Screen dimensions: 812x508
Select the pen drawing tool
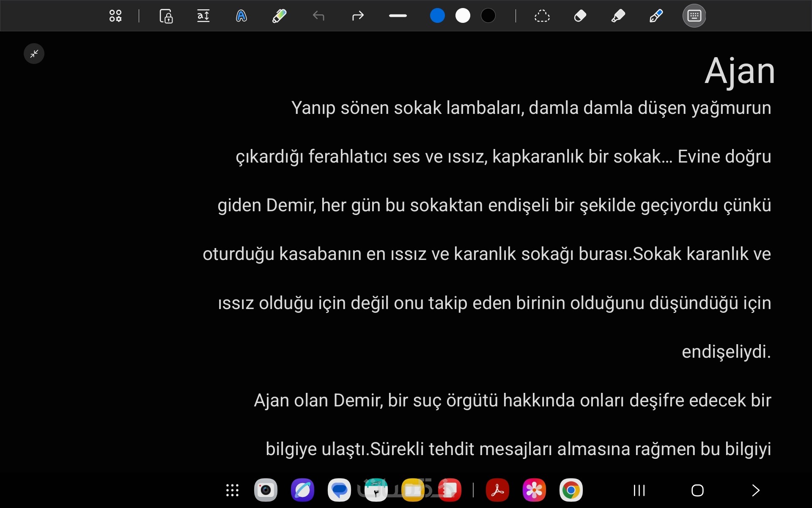pyautogui.click(x=279, y=16)
